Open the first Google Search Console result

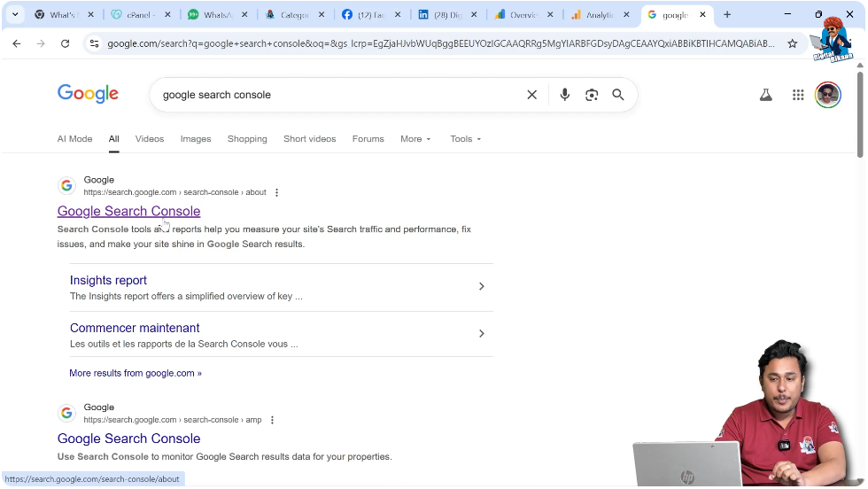(128, 211)
